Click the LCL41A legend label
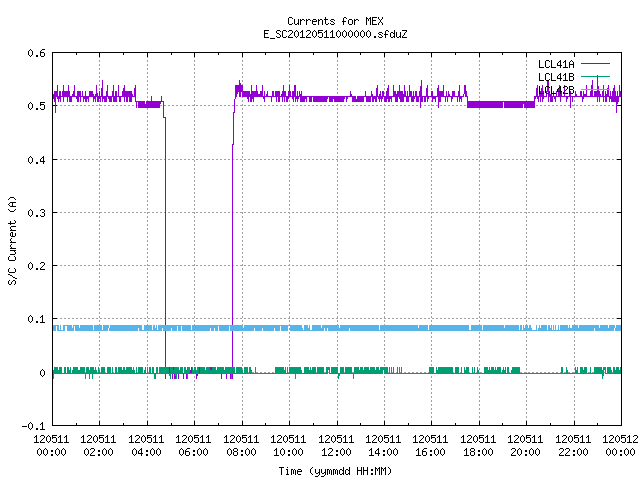Viewport: 640px width, 480px height. pos(556,64)
